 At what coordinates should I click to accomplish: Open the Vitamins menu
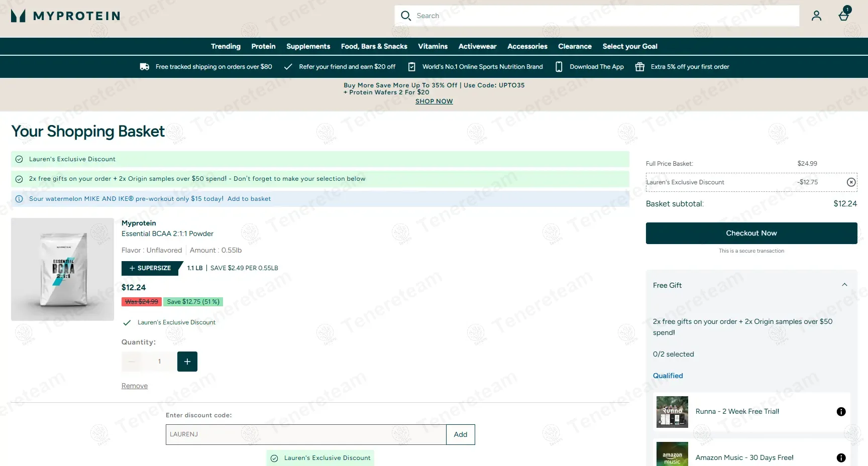tap(433, 46)
